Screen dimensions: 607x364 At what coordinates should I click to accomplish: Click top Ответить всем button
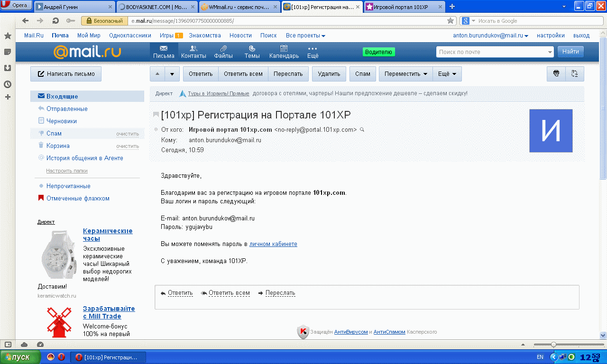tap(243, 74)
